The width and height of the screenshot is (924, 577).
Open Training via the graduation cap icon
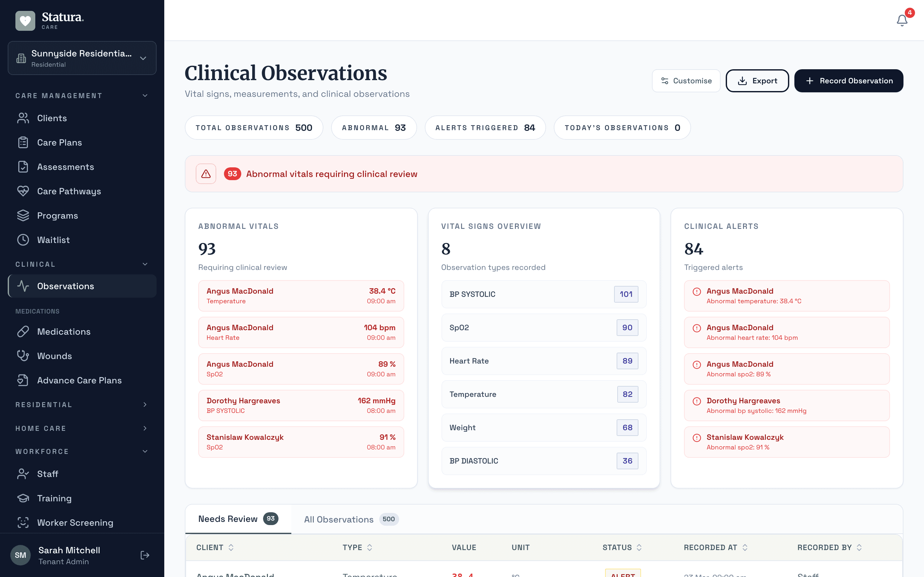click(23, 498)
